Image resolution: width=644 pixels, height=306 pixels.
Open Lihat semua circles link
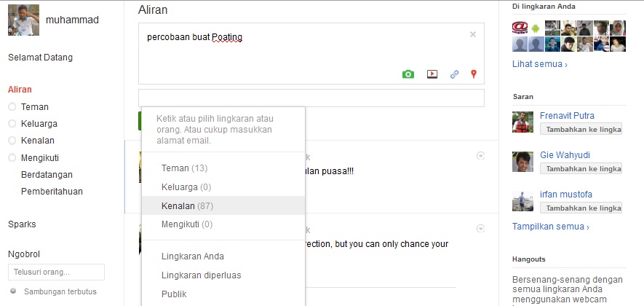tap(539, 64)
